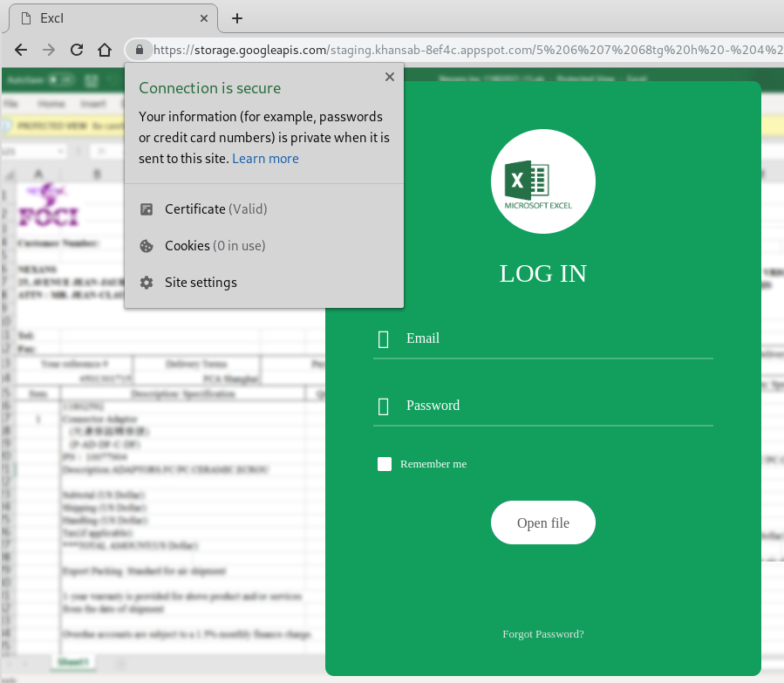Go back using browser back arrow
This screenshot has width=784, height=683.
(x=21, y=50)
